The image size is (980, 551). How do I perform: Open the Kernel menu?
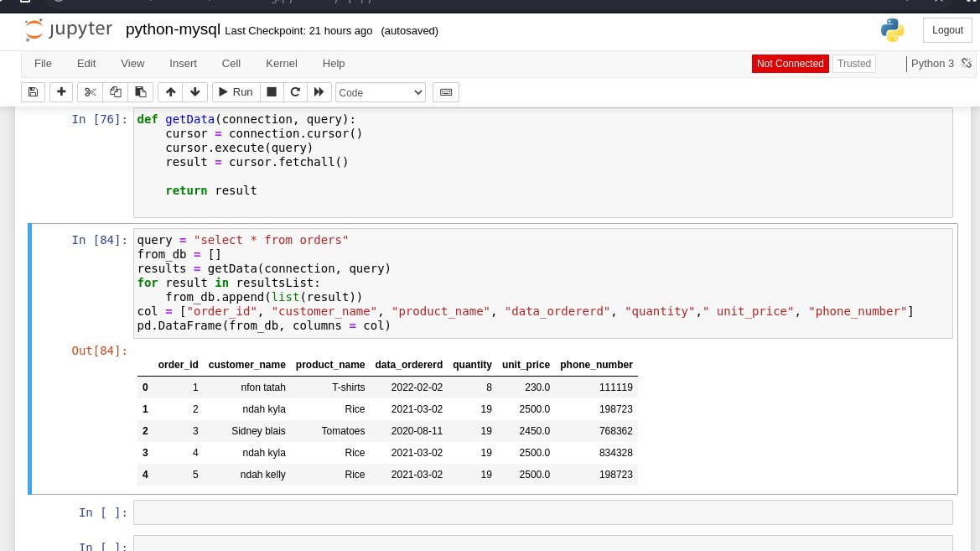281,64
